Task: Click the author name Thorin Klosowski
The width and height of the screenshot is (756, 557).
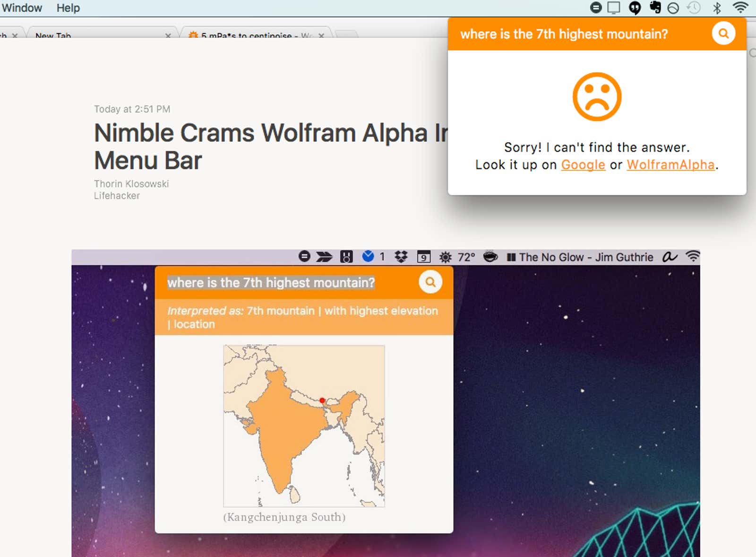Action: [131, 184]
